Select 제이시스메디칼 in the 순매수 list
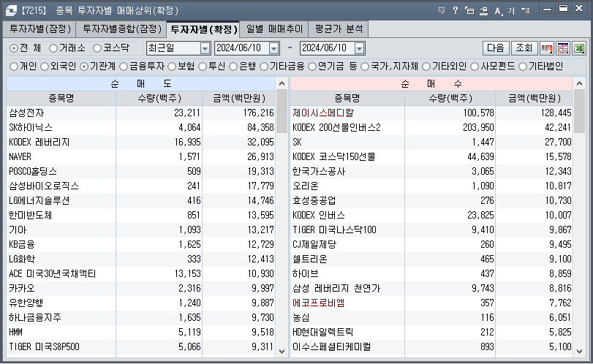593x364 pixels. click(x=323, y=113)
